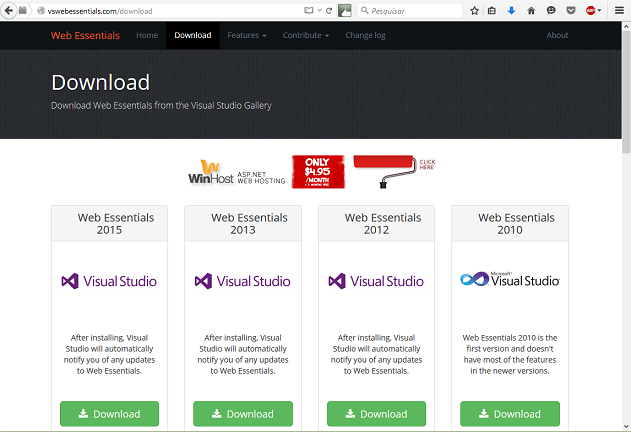Click the 2010 first version description text

pyautogui.click(x=510, y=354)
